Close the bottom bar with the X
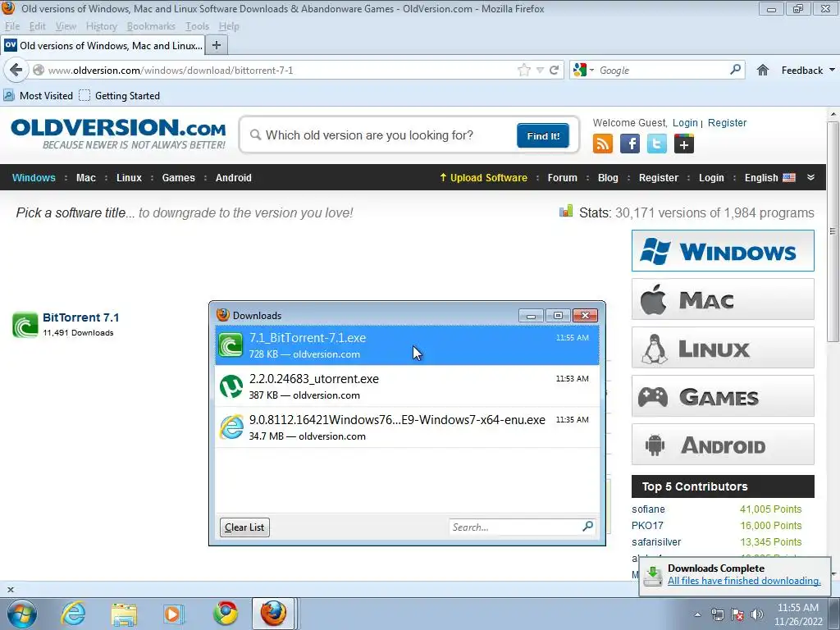840x630 pixels. (10, 589)
